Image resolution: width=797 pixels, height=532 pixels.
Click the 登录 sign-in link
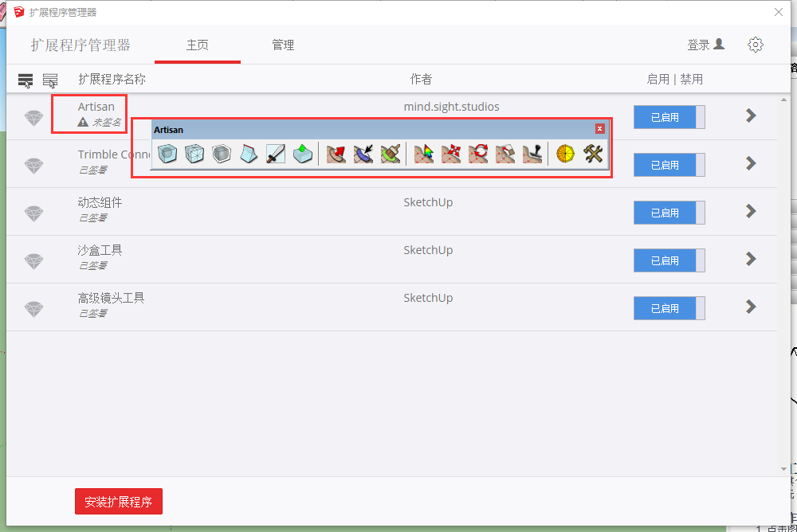pyautogui.click(x=705, y=45)
